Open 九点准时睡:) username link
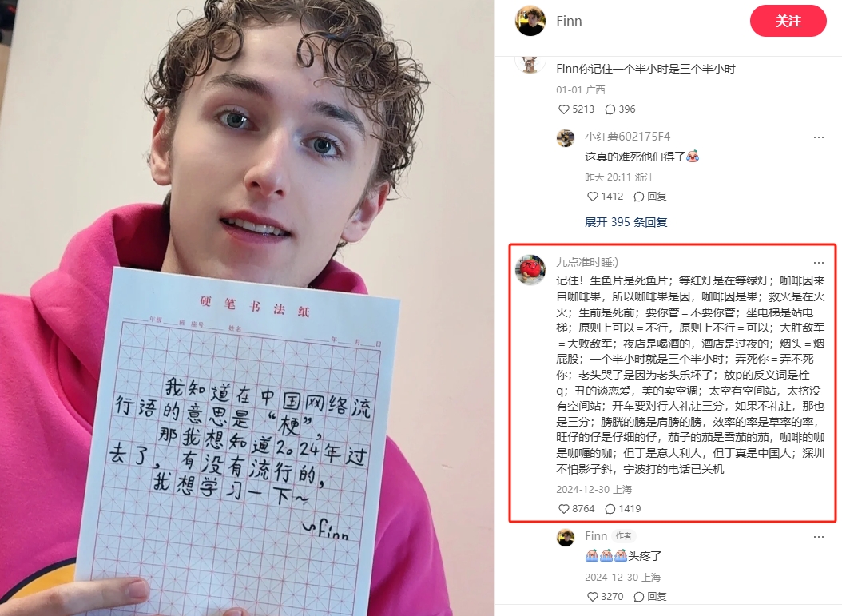Viewport: 842px width, 616px height. click(x=586, y=262)
